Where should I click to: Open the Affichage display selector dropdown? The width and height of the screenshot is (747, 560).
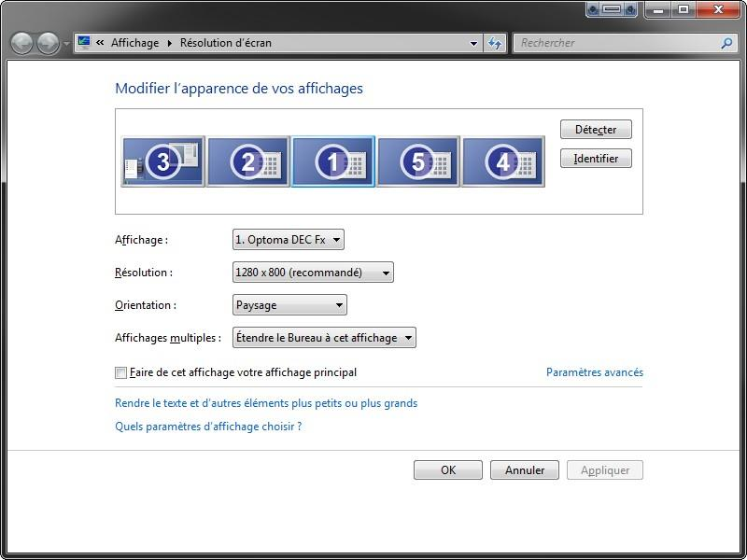289,240
